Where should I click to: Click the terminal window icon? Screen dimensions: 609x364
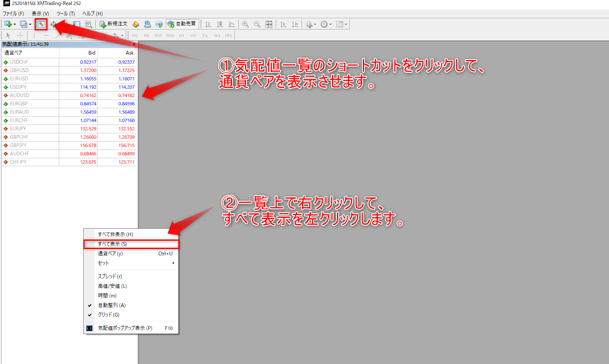[x=77, y=24]
